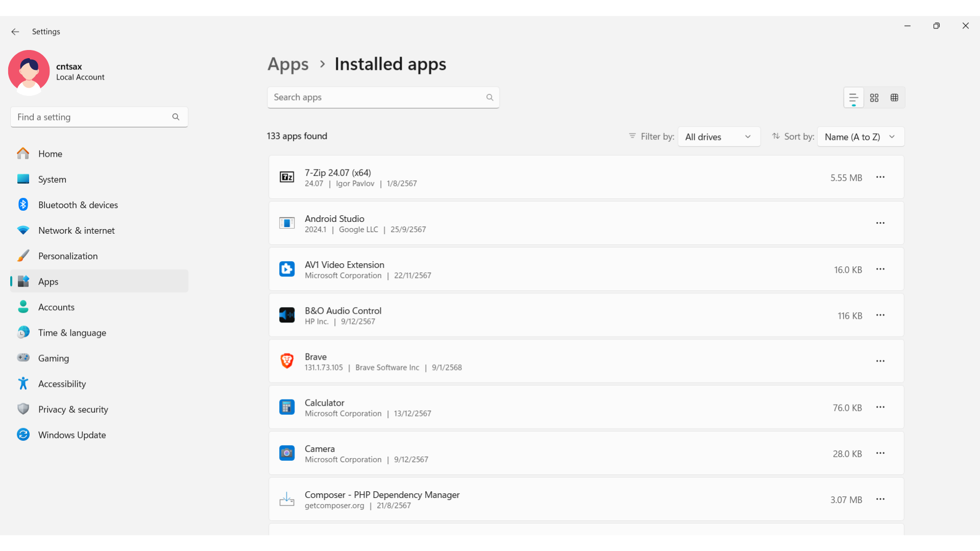Click the Brave lion icon
This screenshot has width=980, height=551.
pos(287,361)
